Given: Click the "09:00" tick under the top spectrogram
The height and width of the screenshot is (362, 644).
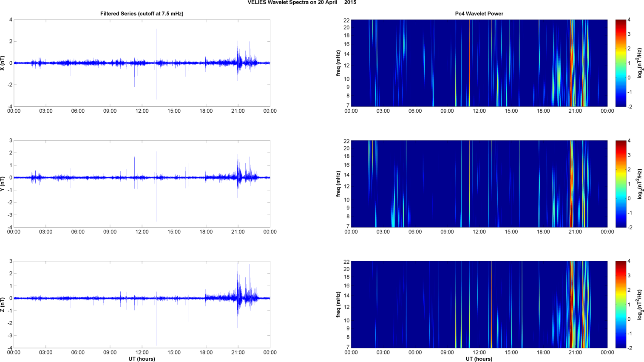Looking at the screenshot, I should pos(447,111).
